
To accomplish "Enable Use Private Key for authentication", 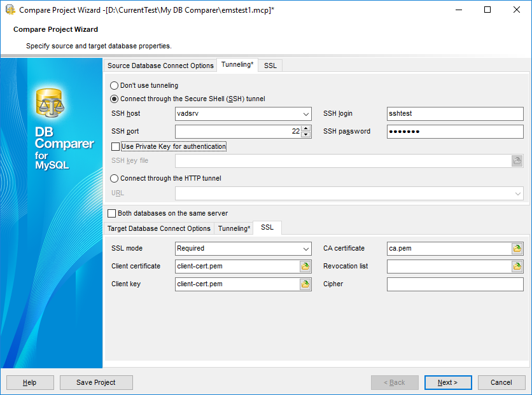I will point(115,147).
